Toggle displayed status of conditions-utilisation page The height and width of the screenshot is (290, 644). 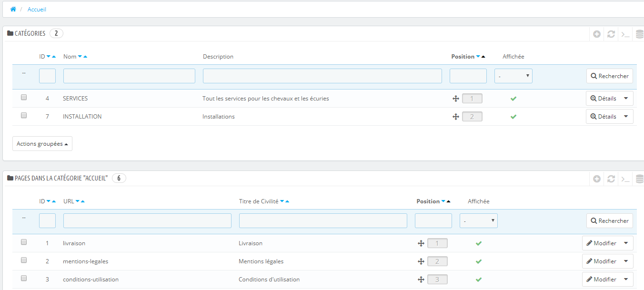pos(479,280)
